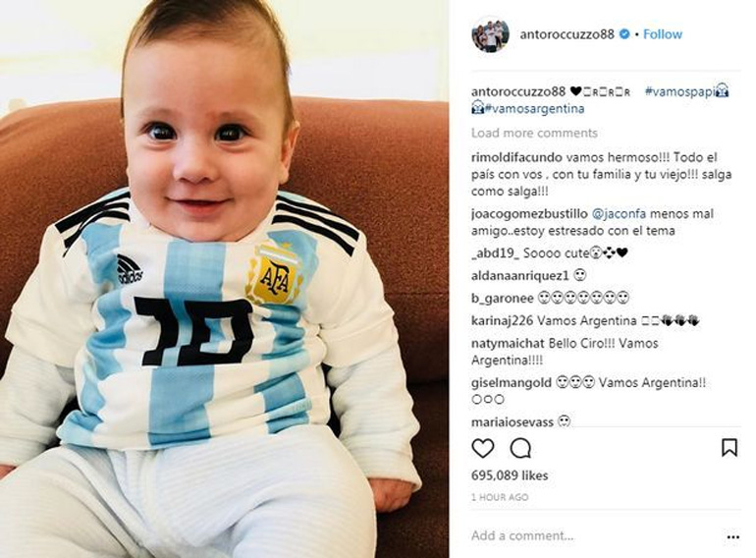Open the antoroccuzzo88 username in the header

[567, 34]
